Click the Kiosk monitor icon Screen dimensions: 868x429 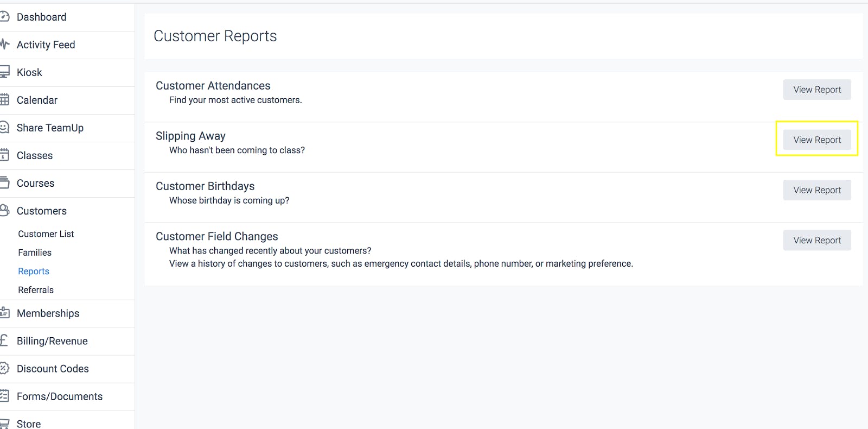pyautogui.click(x=4, y=72)
